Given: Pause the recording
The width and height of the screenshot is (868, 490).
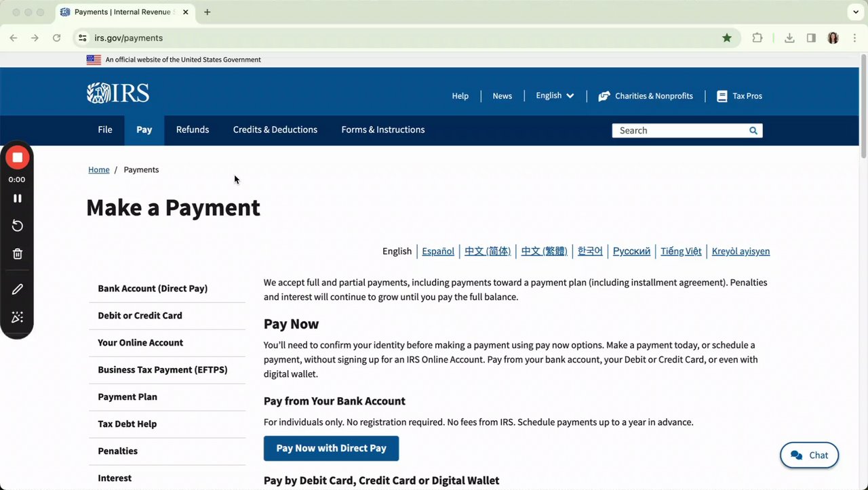Looking at the screenshot, I should (x=18, y=198).
